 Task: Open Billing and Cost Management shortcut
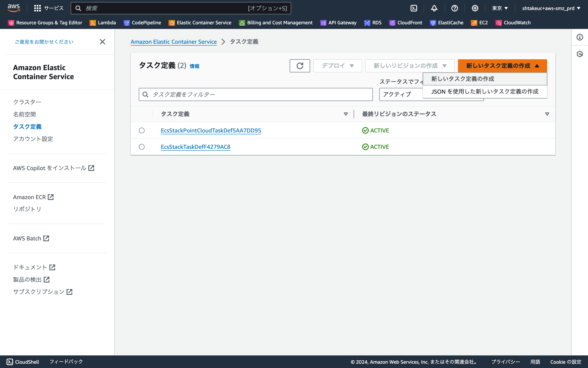coord(276,23)
